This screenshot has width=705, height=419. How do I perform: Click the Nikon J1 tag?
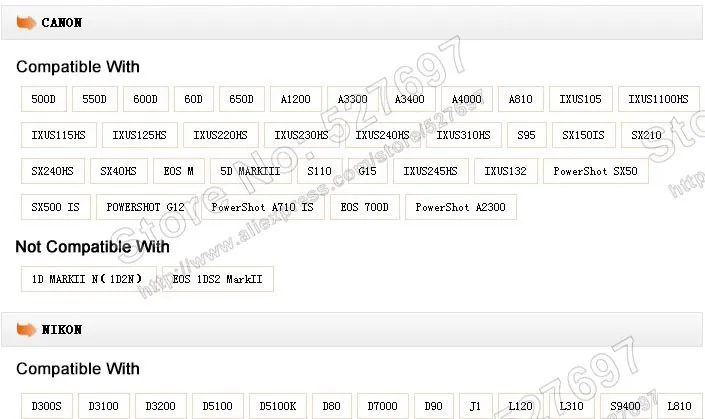click(476, 406)
